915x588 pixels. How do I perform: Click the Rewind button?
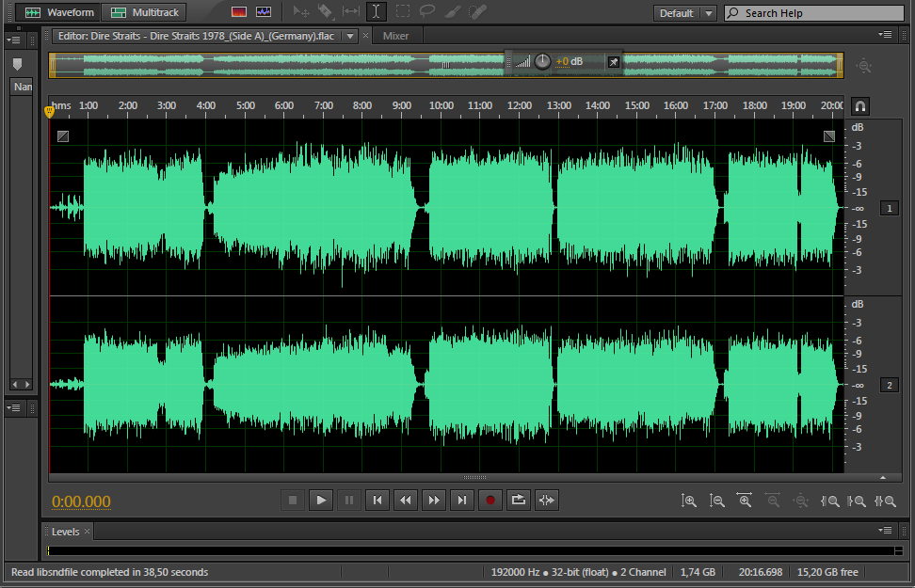pos(406,500)
